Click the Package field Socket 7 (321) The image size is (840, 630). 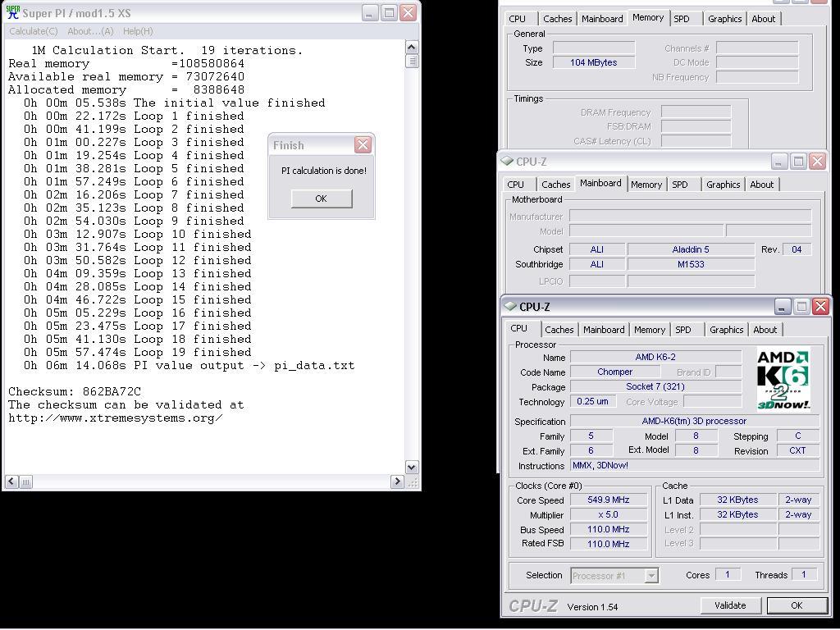pyautogui.click(x=655, y=387)
